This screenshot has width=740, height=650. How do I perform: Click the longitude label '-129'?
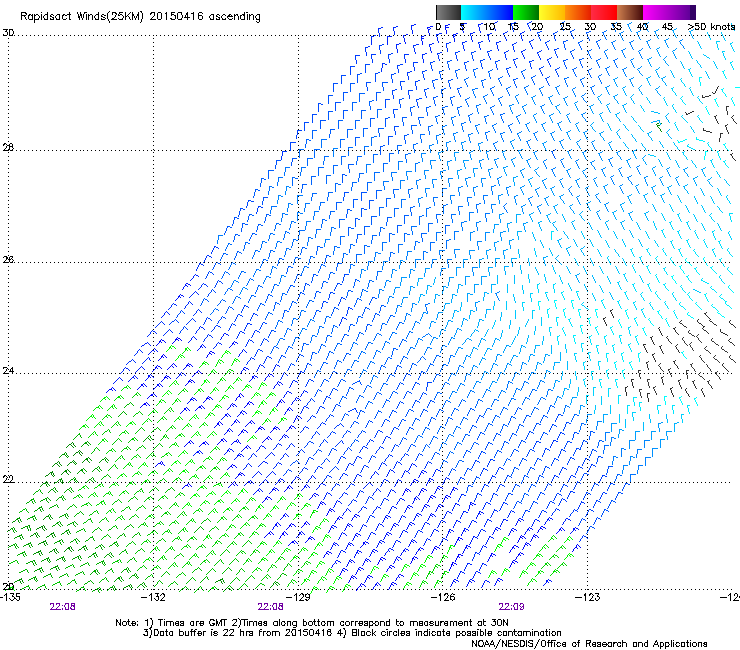[x=298, y=597]
